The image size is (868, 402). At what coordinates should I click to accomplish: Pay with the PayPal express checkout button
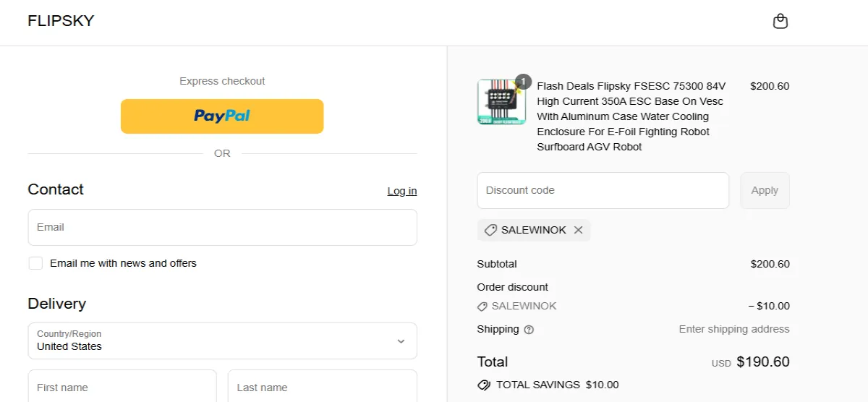pyautogui.click(x=222, y=116)
